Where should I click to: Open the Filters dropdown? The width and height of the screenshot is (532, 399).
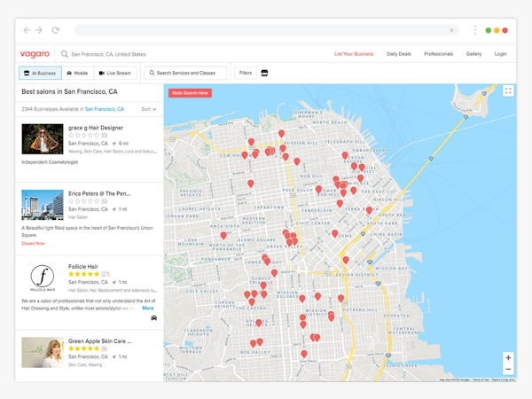[x=246, y=73]
